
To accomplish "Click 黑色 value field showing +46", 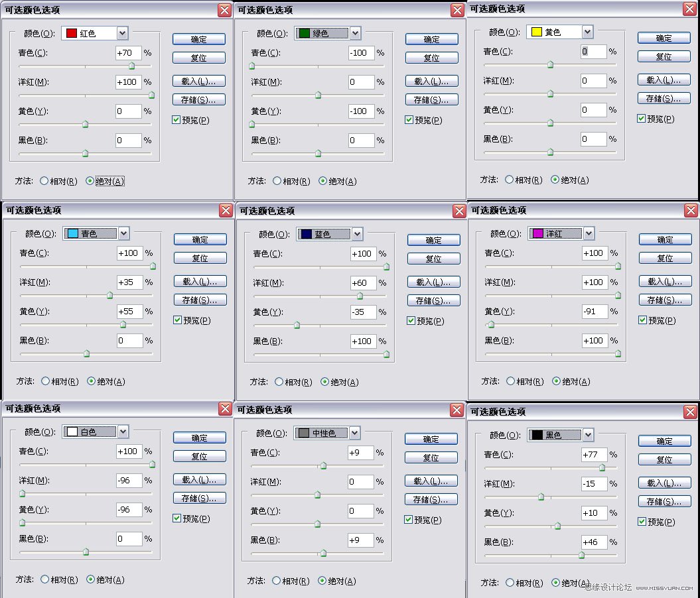I will click(595, 542).
